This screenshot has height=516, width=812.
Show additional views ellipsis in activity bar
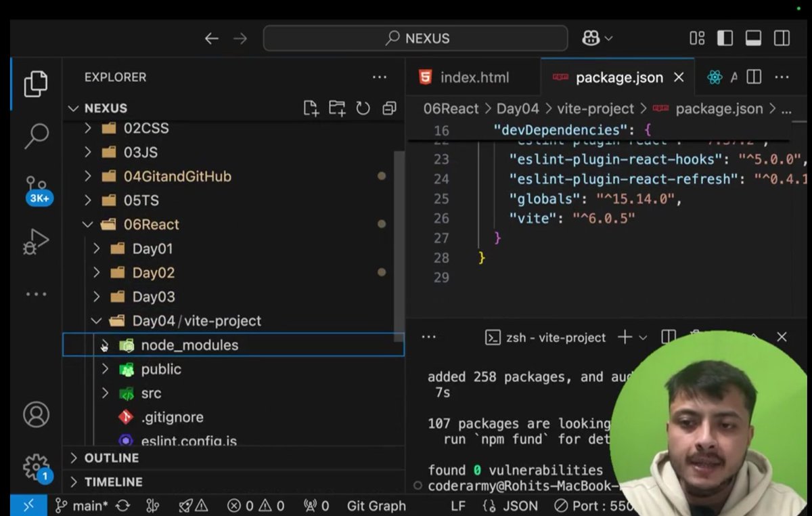(x=36, y=294)
